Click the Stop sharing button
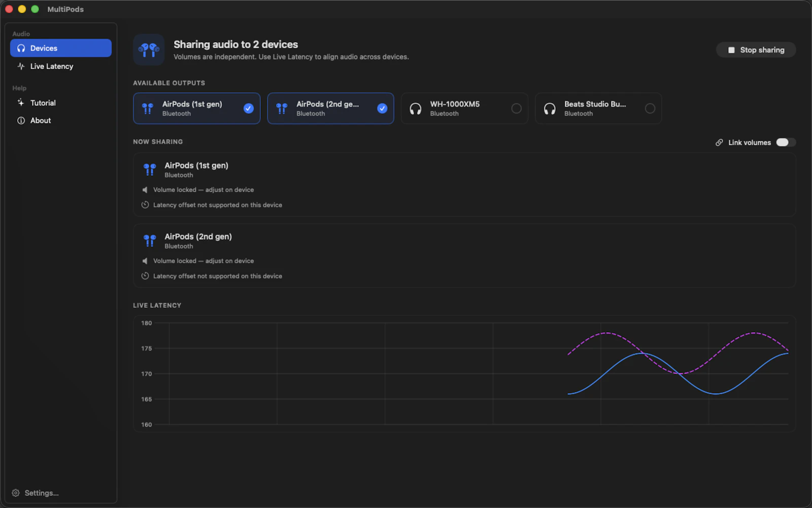The width and height of the screenshot is (812, 508). 756,50
